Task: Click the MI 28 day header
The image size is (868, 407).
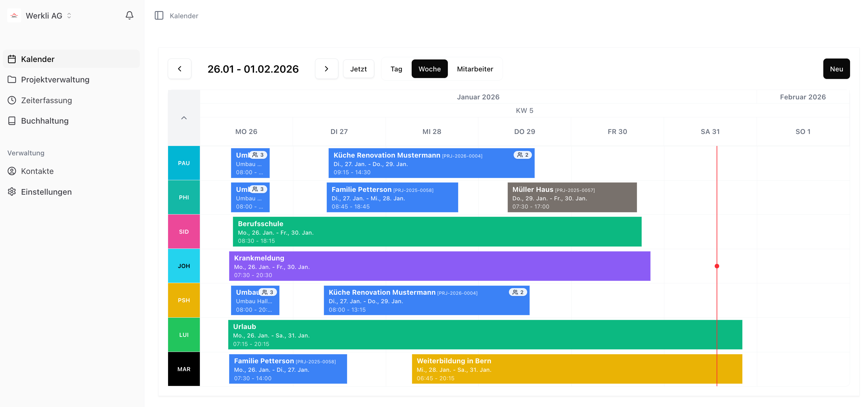Action: (x=432, y=131)
